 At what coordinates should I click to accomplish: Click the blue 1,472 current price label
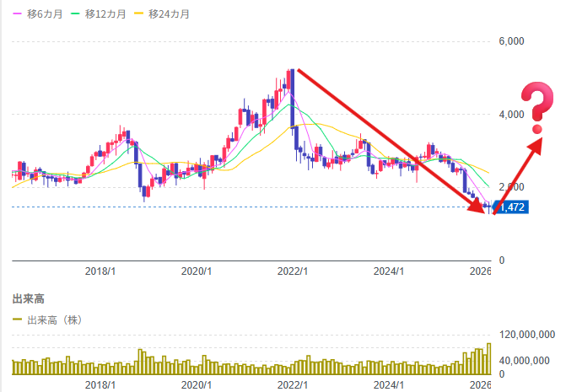513,207
